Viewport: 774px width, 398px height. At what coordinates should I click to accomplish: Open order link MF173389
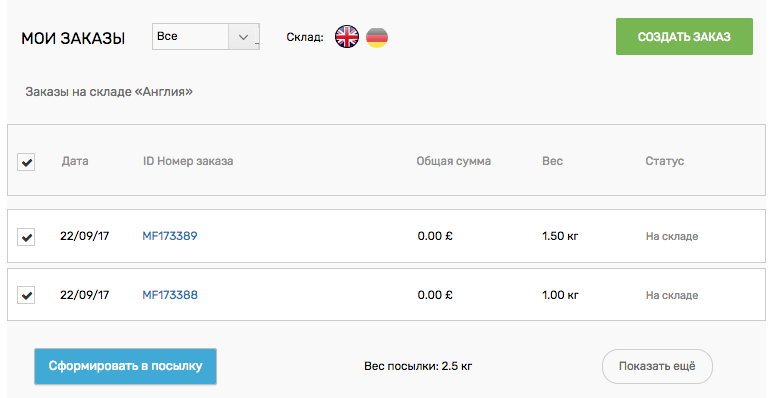click(170, 236)
